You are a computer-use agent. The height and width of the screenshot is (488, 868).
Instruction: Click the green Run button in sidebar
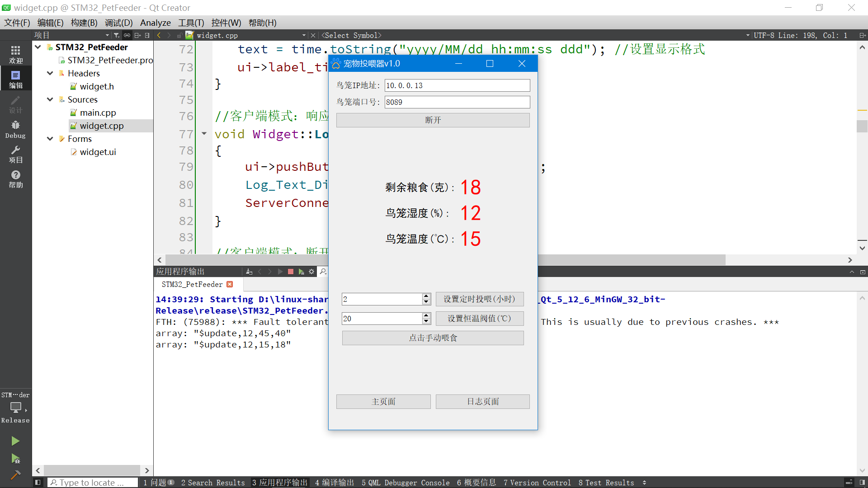click(x=15, y=441)
